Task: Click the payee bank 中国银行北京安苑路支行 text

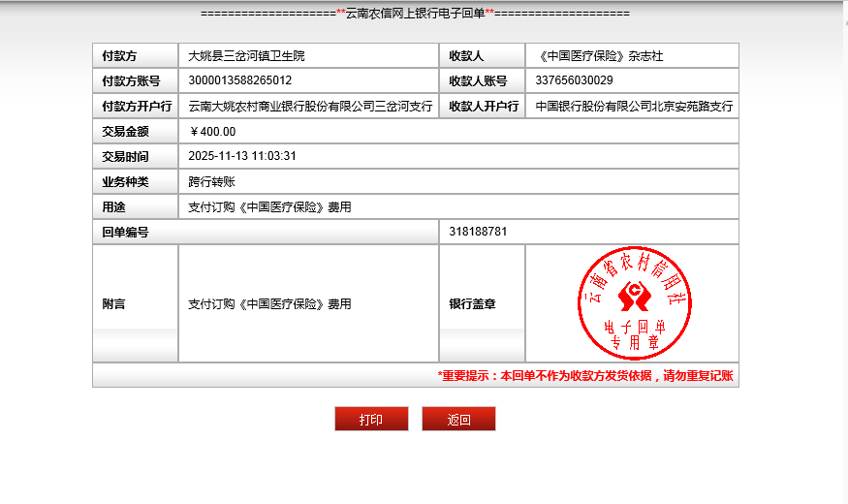Action: point(634,107)
